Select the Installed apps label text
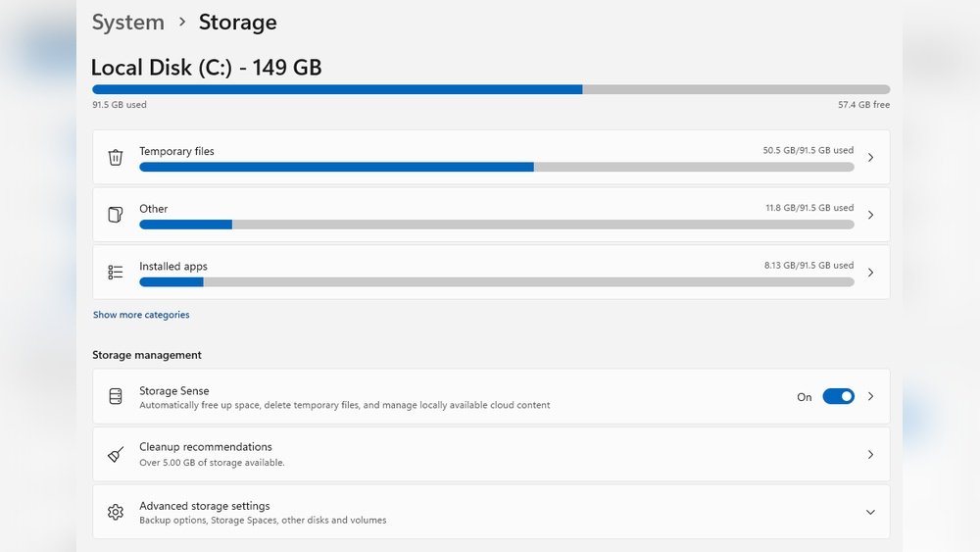The height and width of the screenshot is (552, 980). click(x=173, y=266)
